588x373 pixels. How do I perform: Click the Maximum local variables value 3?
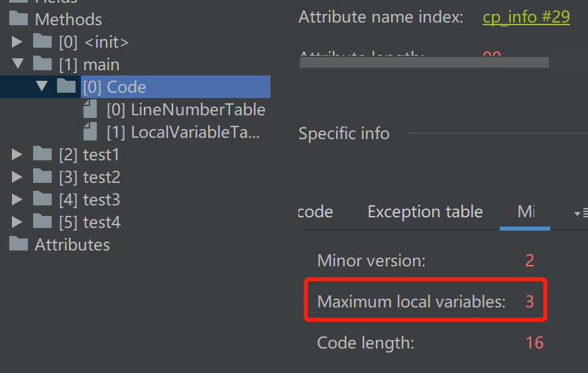(530, 301)
